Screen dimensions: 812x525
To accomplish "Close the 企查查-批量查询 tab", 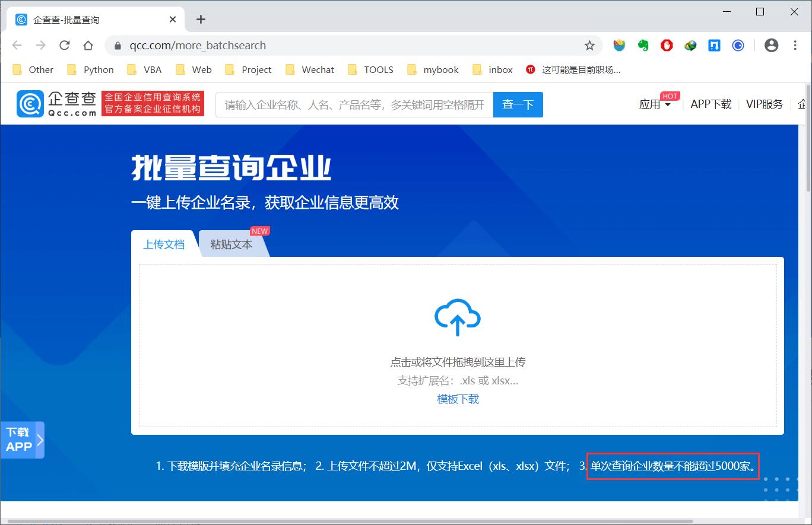I will tap(173, 20).
